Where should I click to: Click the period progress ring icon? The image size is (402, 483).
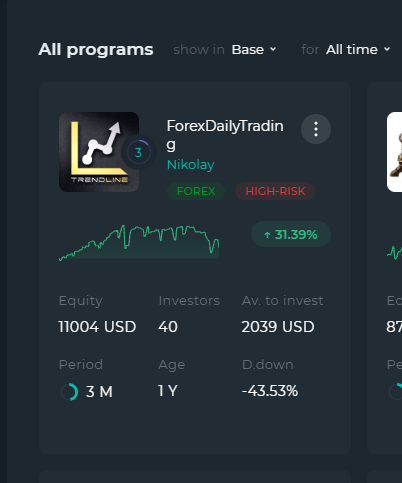(69, 392)
